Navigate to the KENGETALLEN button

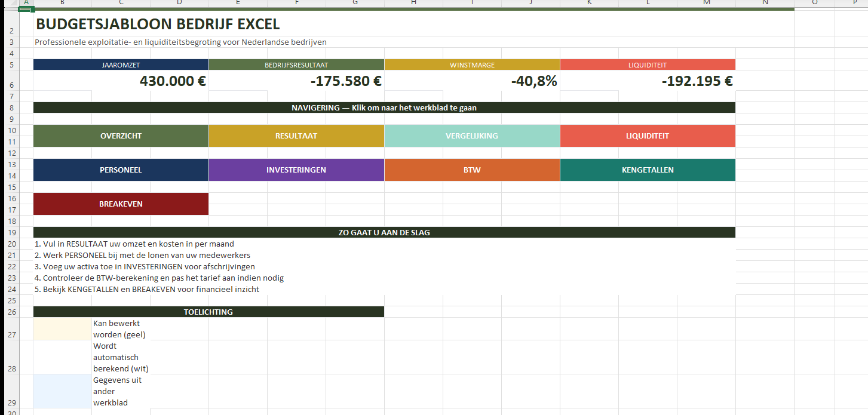(x=648, y=170)
